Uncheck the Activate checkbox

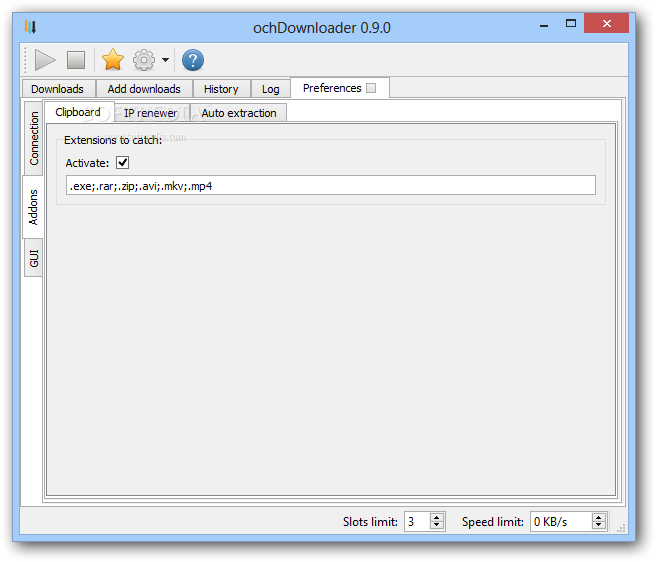(x=123, y=162)
